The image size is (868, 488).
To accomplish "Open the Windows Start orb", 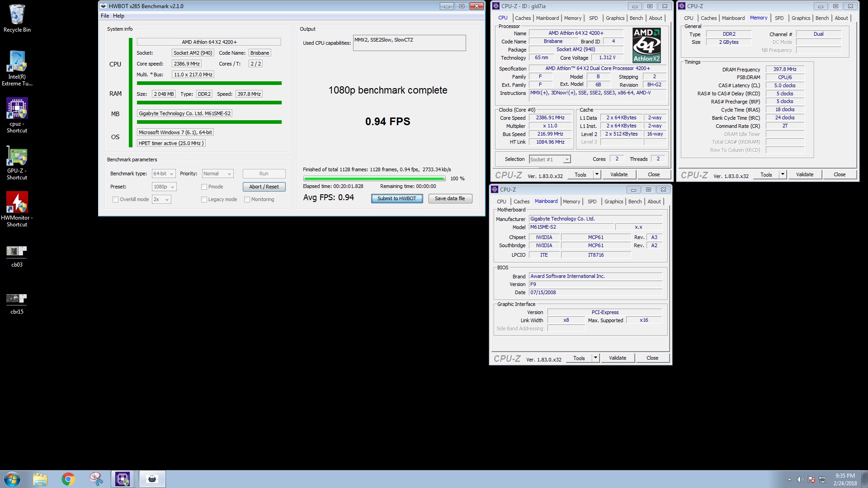I will [12, 479].
